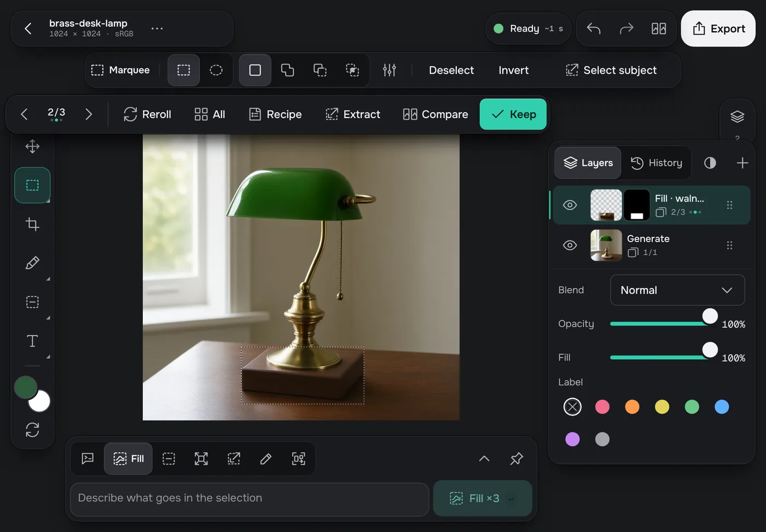Open the layers stack icon on right edge

737,116
